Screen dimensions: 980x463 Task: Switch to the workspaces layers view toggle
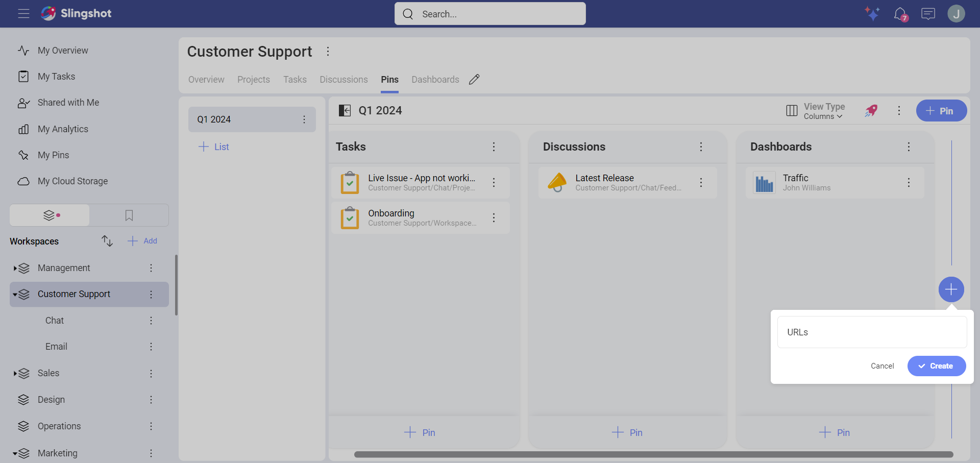tap(50, 215)
